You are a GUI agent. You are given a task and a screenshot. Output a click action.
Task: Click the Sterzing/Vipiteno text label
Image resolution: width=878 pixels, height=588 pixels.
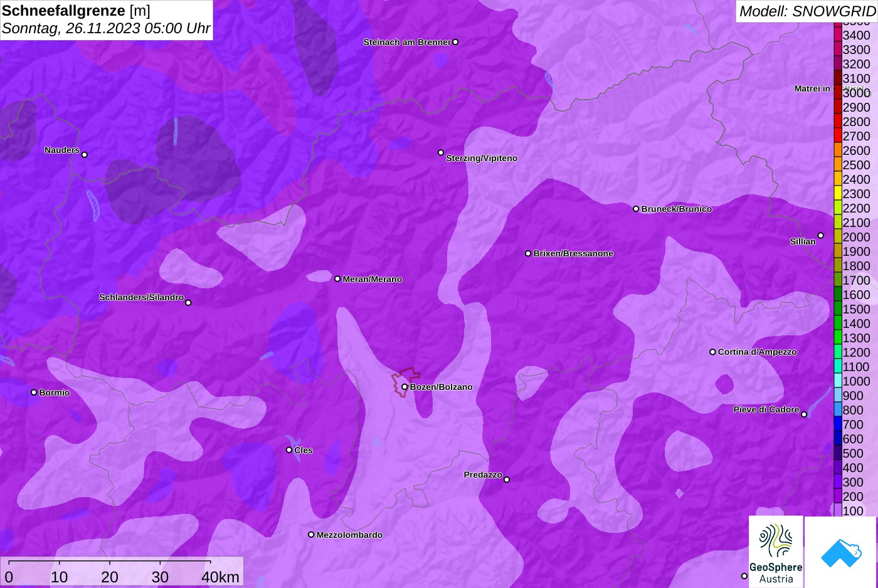482,158
